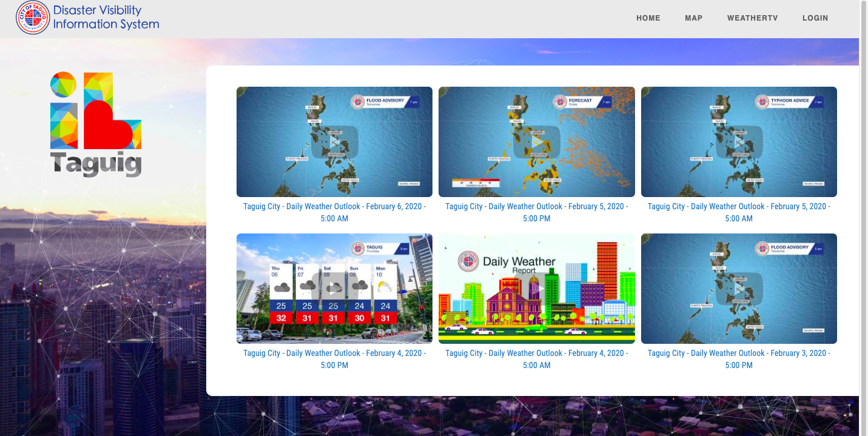Open the February 4, 2020 5:00 PM outlook link

[334, 359]
